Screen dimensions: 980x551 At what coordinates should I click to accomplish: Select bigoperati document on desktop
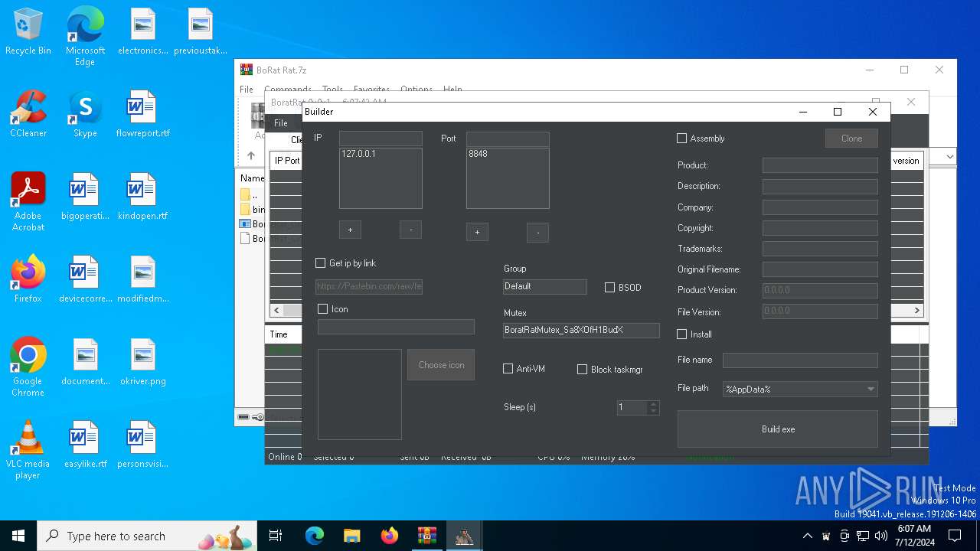85,197
